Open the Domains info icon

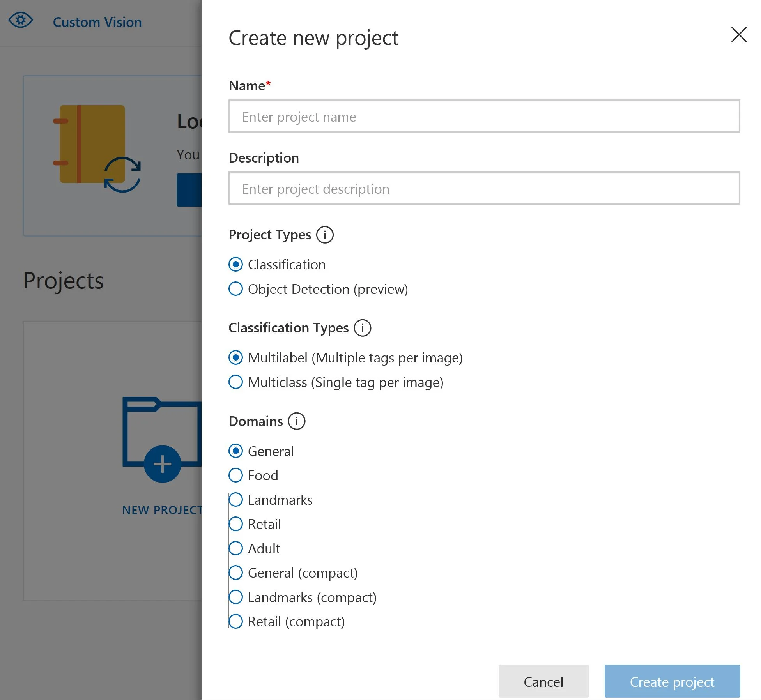pyautogui.click(x=297, y=421)
